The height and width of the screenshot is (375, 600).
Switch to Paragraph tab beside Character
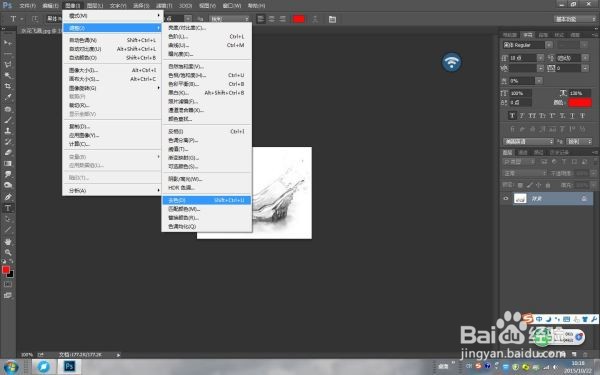[543, 35]
